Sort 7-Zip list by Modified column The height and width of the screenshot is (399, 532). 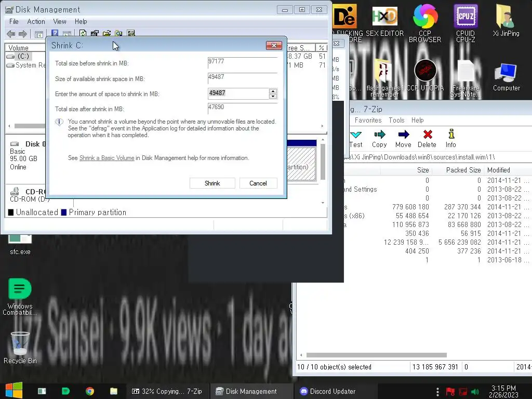[x=508, y=170]
